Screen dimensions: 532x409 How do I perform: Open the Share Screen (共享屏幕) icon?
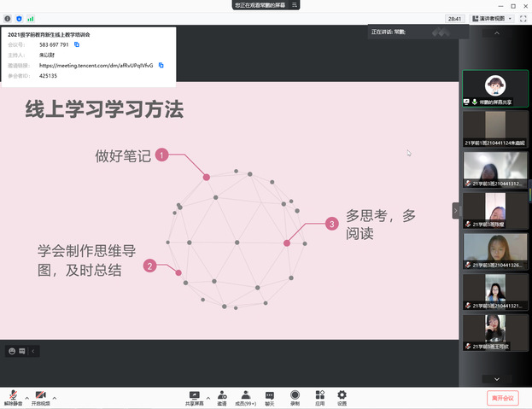(x=195, y=396)
